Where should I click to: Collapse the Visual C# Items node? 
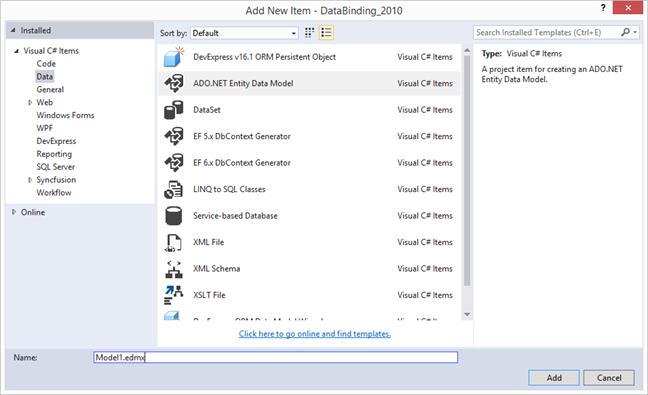coord(17,51)
